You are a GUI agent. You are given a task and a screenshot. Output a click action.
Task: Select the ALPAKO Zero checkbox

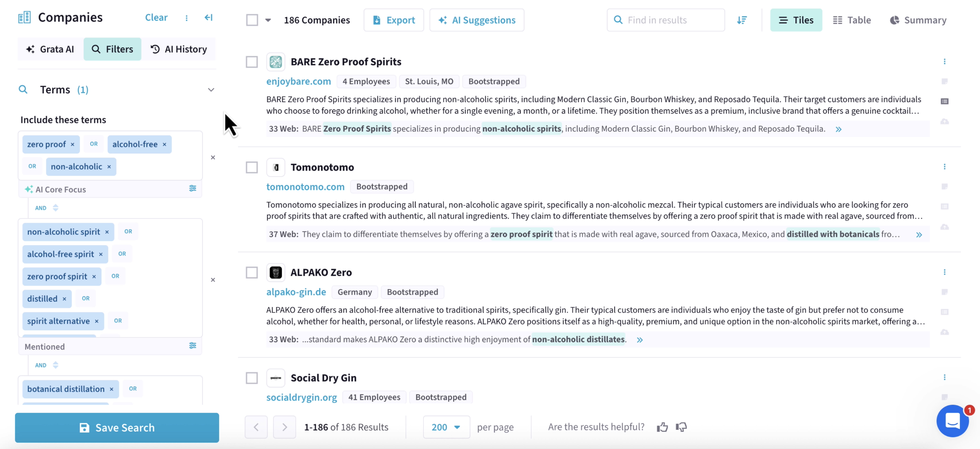[x=251, y=273]
